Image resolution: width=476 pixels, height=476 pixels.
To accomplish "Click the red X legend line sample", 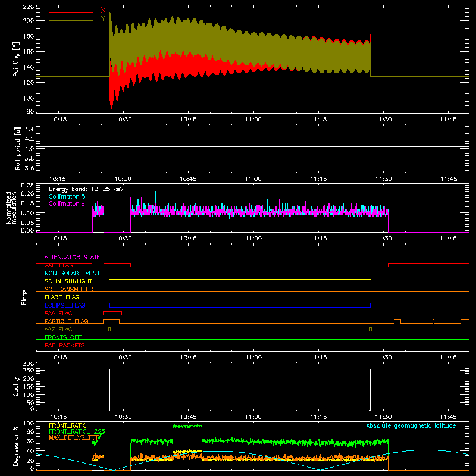I will (x=71, y=12).
